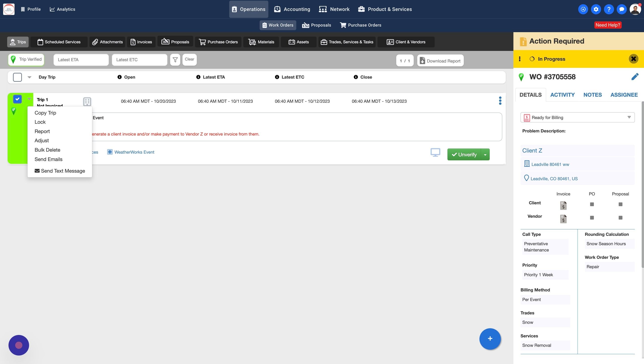Open the Trip 1 three-dot options menu

(500, 101)
